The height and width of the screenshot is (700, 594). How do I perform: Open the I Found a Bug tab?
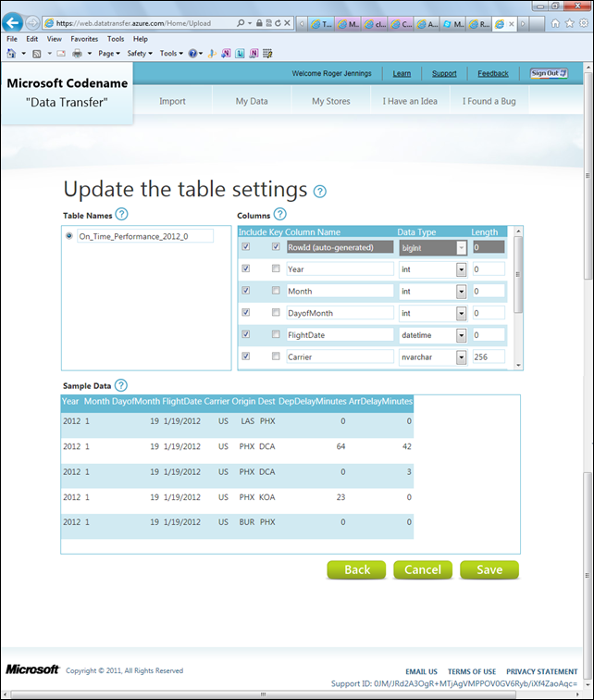(489, 101)
